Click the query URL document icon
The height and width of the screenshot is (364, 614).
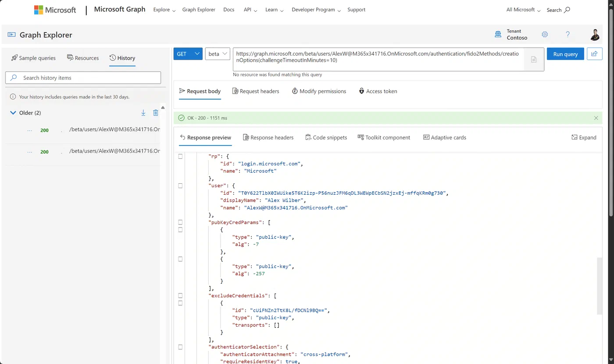click(534, 59)
